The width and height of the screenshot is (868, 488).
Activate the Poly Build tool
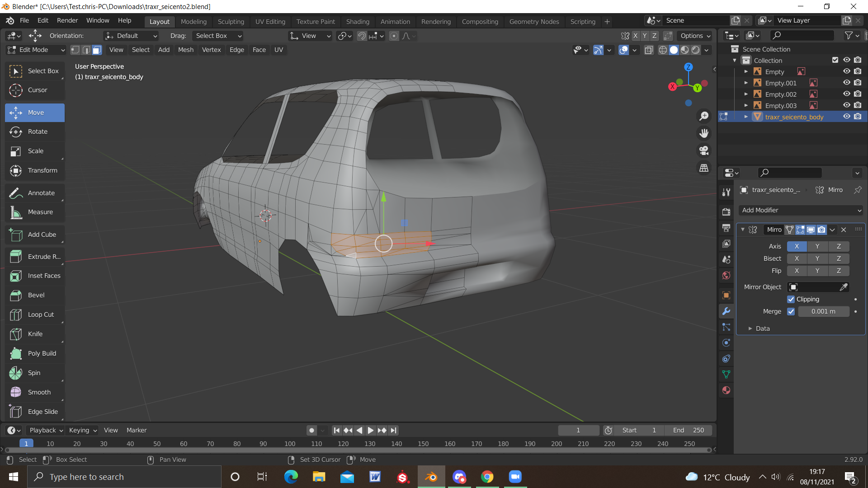[x=35, y=353]
